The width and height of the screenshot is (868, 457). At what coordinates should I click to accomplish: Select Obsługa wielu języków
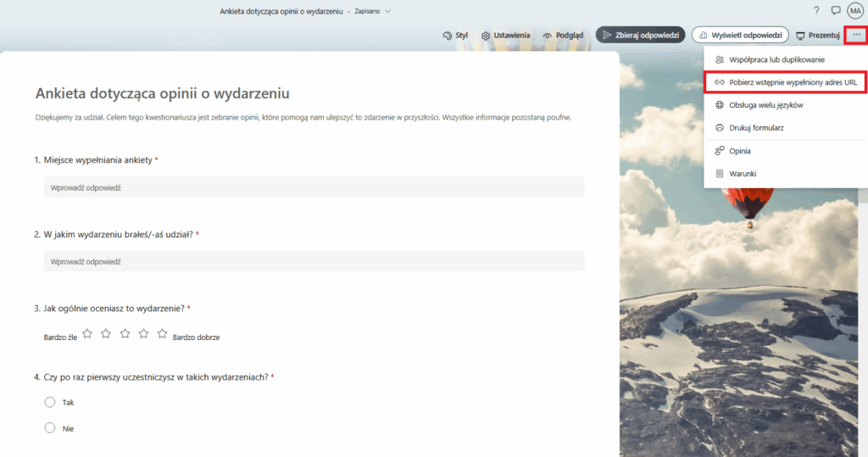786,104
